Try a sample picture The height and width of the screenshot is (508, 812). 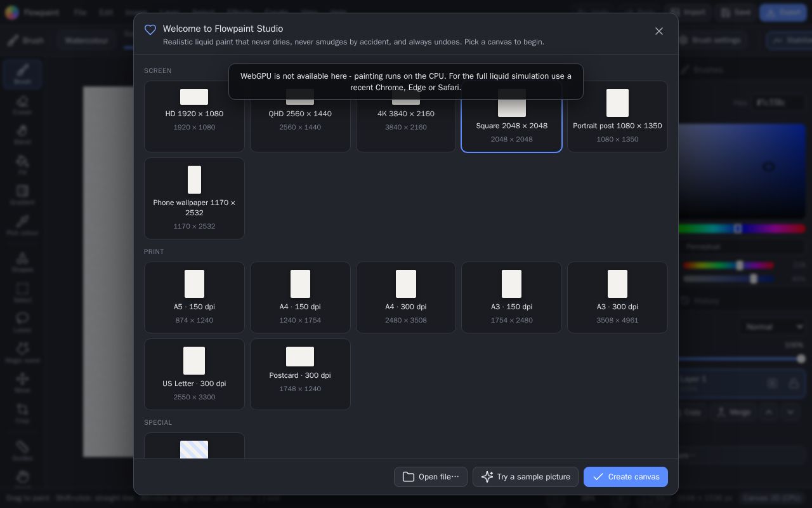click(525, 477)
